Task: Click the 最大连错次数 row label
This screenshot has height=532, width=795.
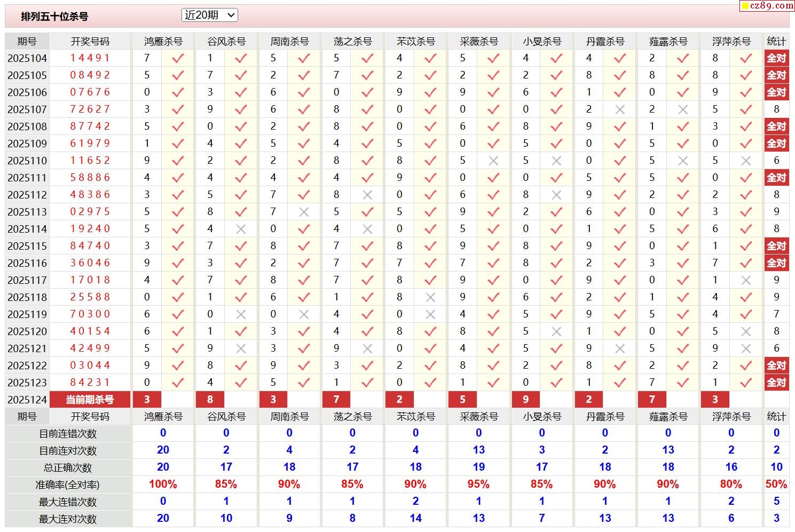Action: pyautogui.click(x=68, y=502)
